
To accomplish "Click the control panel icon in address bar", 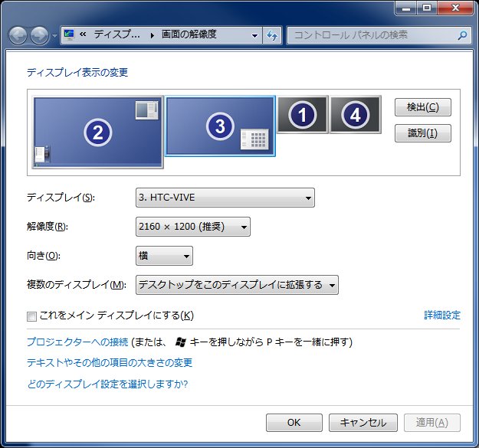I will coord(69,35).
